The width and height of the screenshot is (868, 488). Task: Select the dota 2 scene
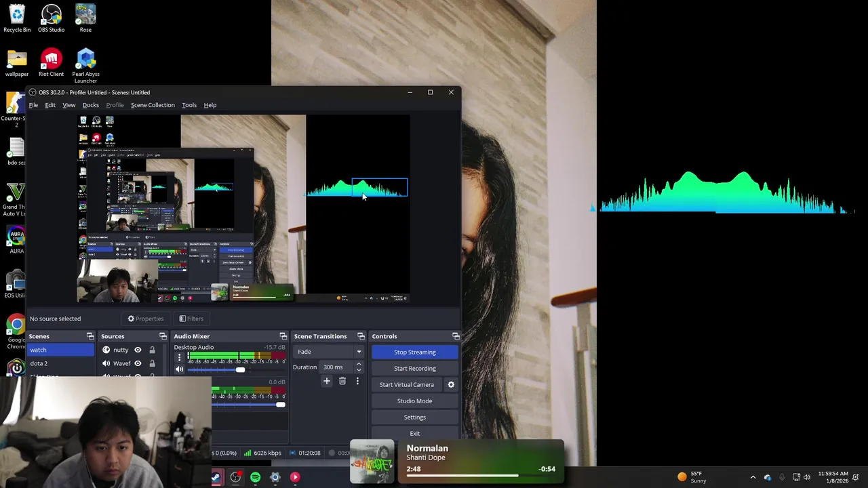[x=61, y=363]
